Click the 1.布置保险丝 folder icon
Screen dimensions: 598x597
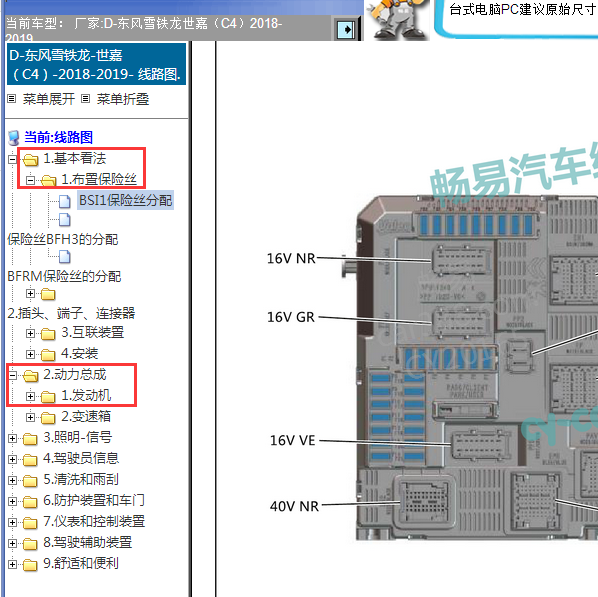(x=49, y=180)
